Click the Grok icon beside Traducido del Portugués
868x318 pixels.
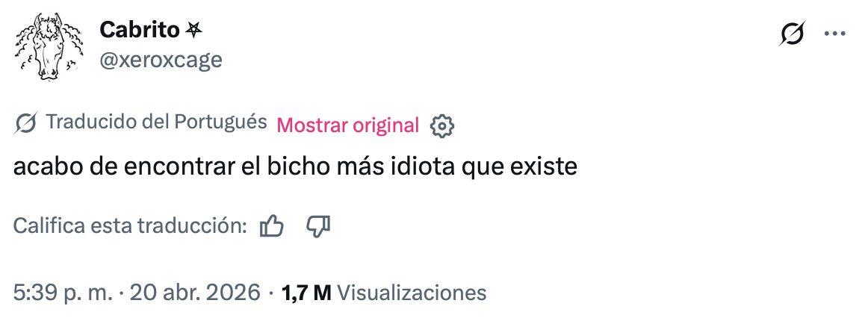point(26,124)
